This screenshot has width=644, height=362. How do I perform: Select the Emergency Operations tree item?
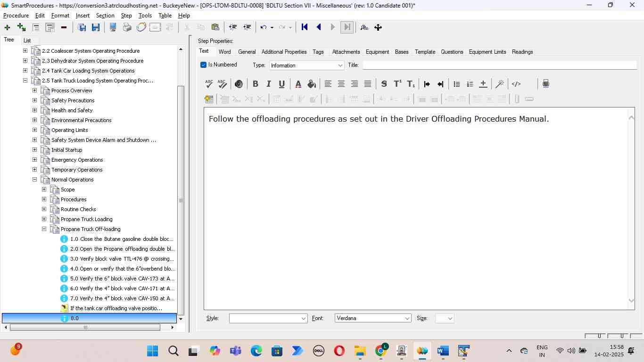coord(77,160)
